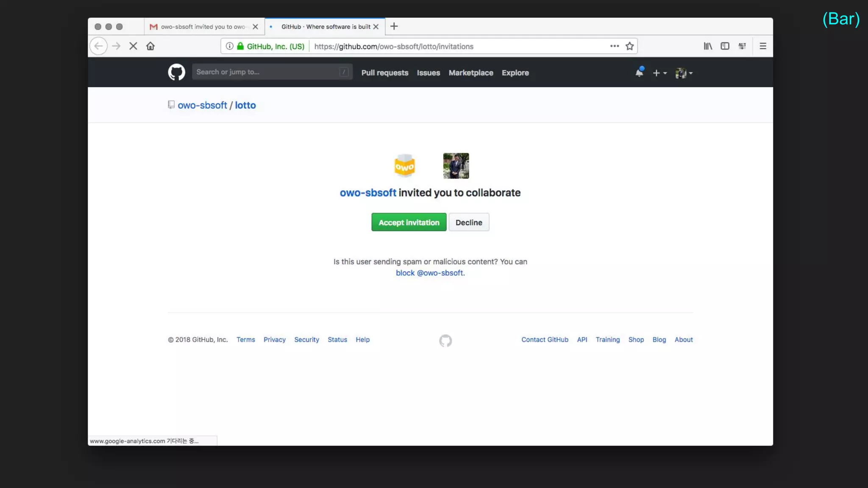
Task: Stop page loading with X icon
Action: pos(133,46)
